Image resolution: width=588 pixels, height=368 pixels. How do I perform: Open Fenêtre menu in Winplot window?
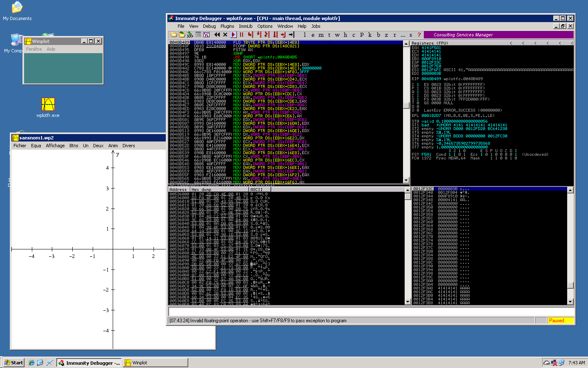coord(34,49)
